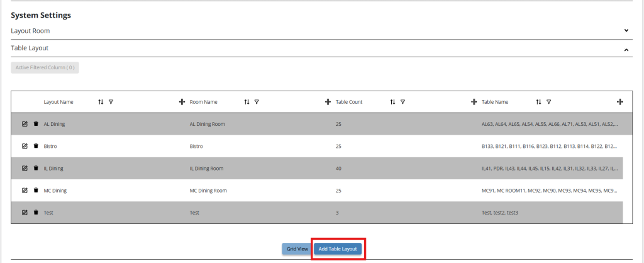Image resolution: width=644 pixels, height=263 pixels.
Task: Open edit for IL Dining layout
Action: tap(25, 168)
